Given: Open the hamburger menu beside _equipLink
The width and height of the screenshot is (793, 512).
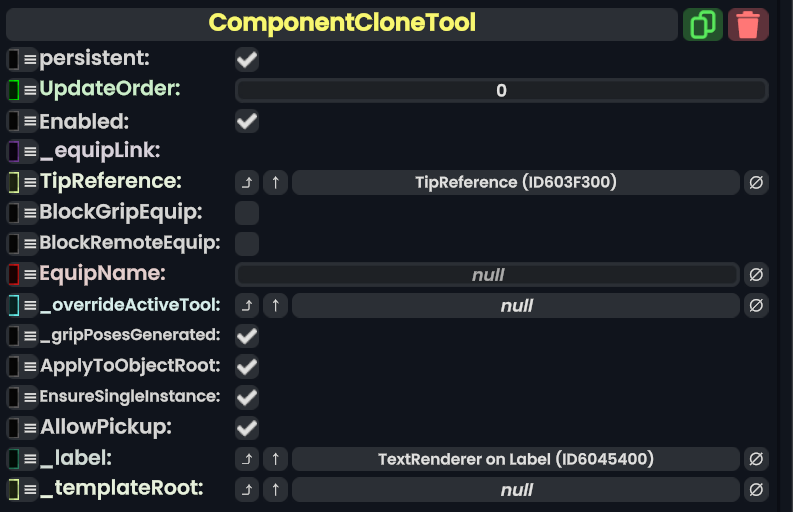Looking at the screenshot, I should pos(30,152).
